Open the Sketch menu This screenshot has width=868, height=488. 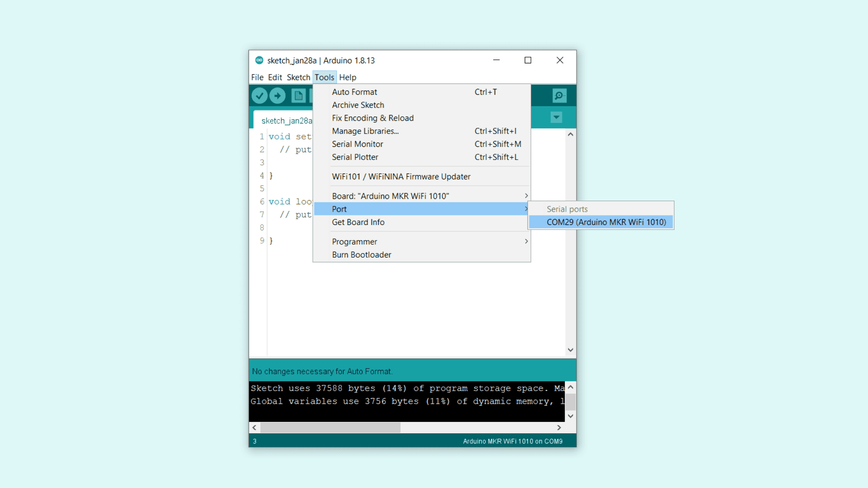pos(298,77)
